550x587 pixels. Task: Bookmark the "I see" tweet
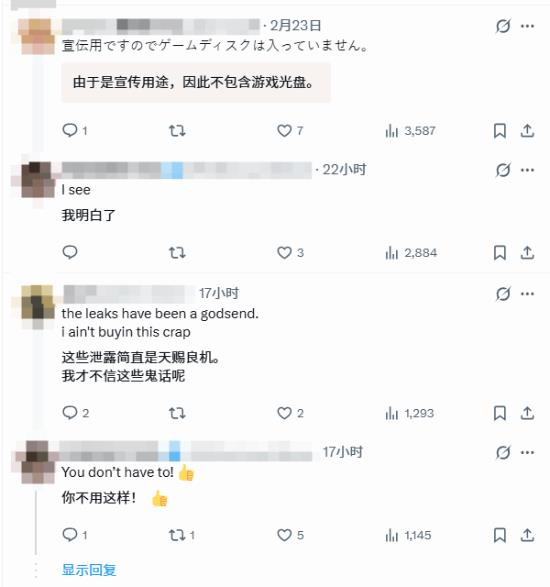(x=499, y=253)
